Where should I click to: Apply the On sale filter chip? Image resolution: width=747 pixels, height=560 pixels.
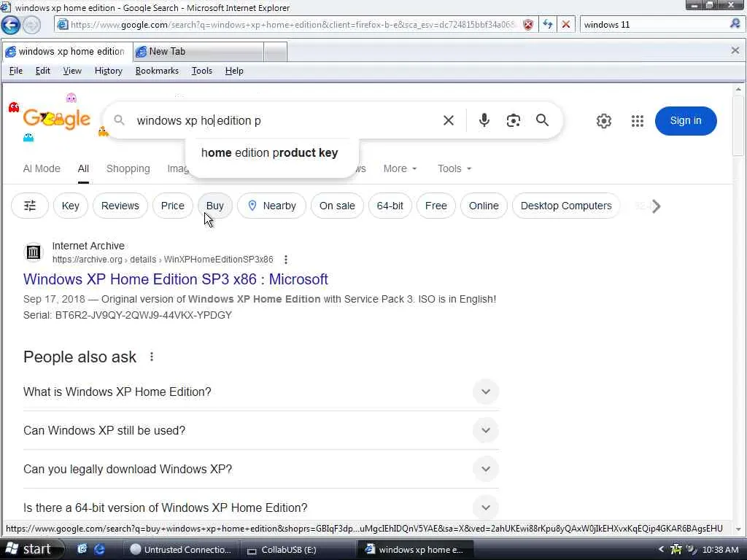pyautogui.click(x=337, y=206)
